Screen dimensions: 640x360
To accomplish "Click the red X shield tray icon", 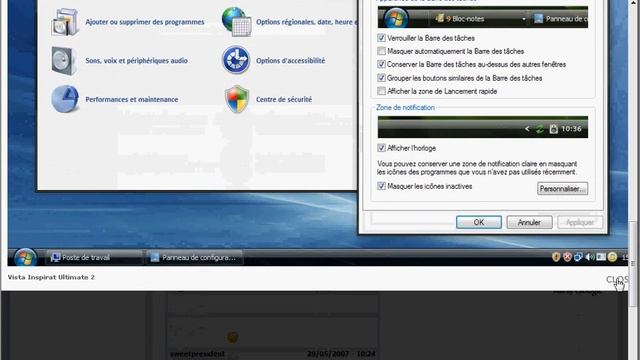I will pyautogui.click(x=567, y=257).
